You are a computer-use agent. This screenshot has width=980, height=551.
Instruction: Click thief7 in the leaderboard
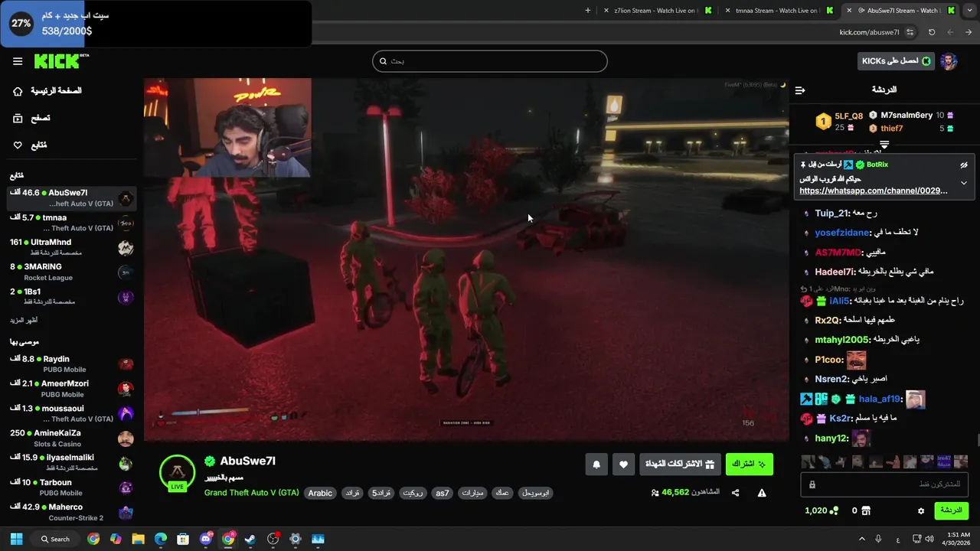pos(892,129)
